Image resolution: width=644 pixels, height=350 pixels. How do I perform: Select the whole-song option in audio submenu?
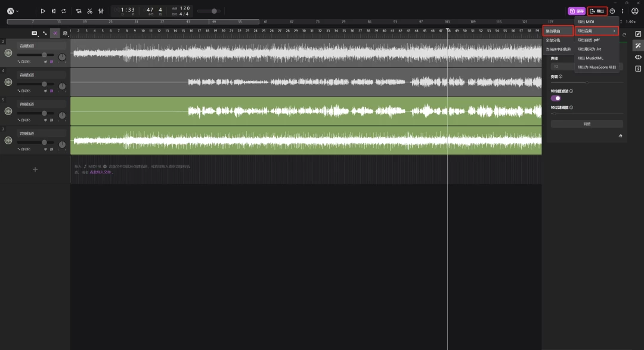click(x=558, y=31)
